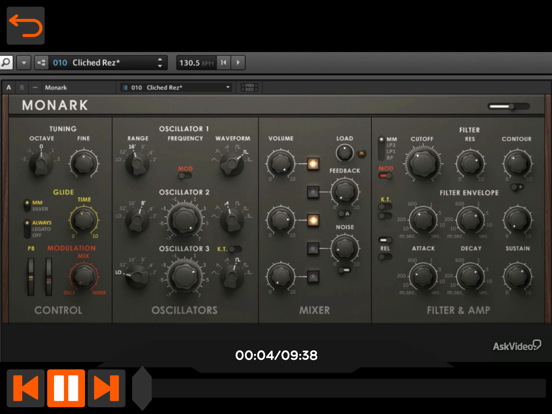This screenshot has height=414, width=552.
Task: Toggle Oscillator 1 MOD switch
Action: [185, 175]
